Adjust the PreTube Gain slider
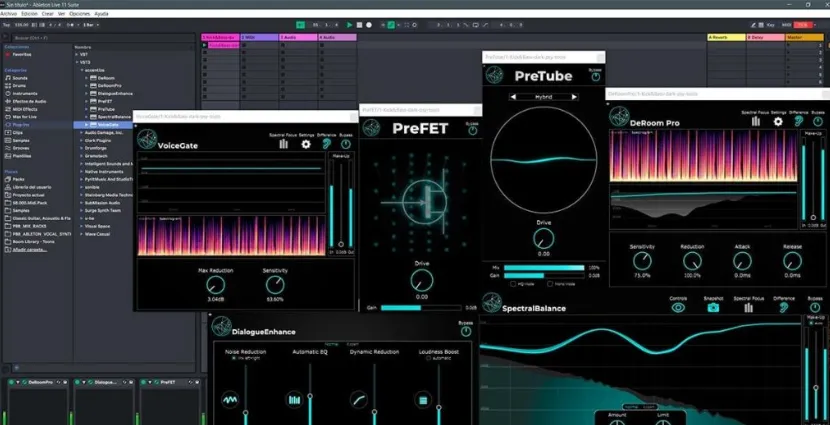 tap(544, 276)
